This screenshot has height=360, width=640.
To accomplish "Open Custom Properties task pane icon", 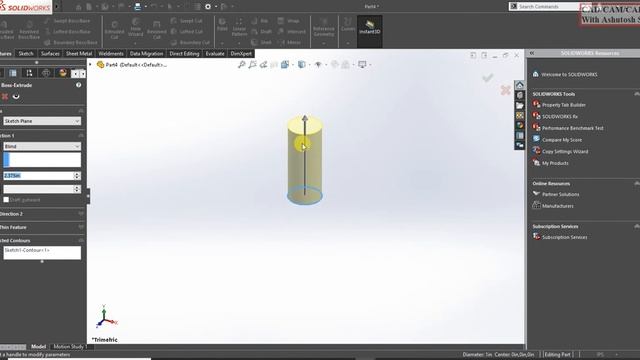I will [x=520, y=136].
